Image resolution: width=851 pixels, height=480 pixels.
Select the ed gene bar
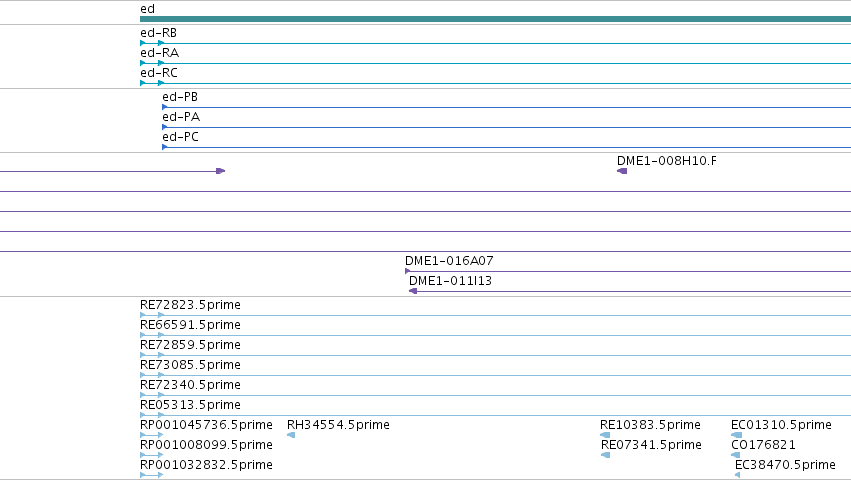click(496, 19)
